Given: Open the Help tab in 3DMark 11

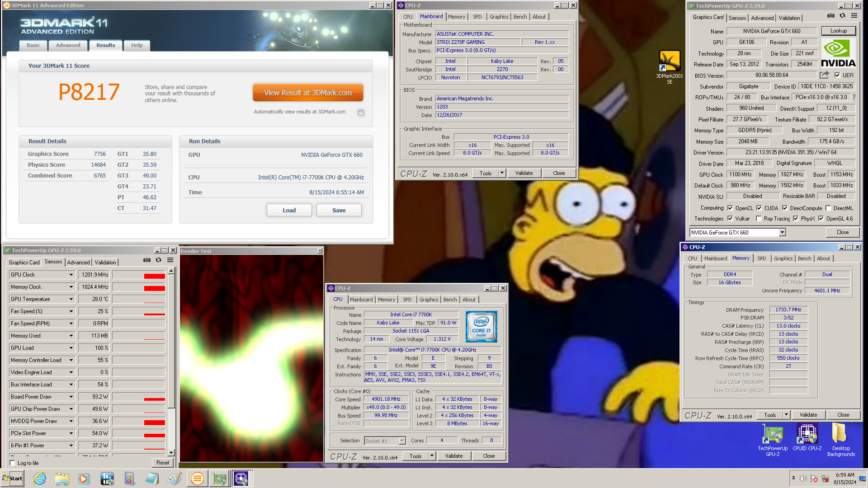Looking at the screenshot, I should coord(137,45).
